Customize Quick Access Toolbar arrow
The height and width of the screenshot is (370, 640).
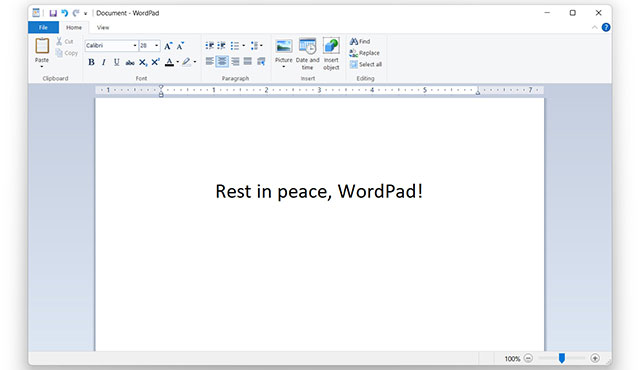(85, 13)
